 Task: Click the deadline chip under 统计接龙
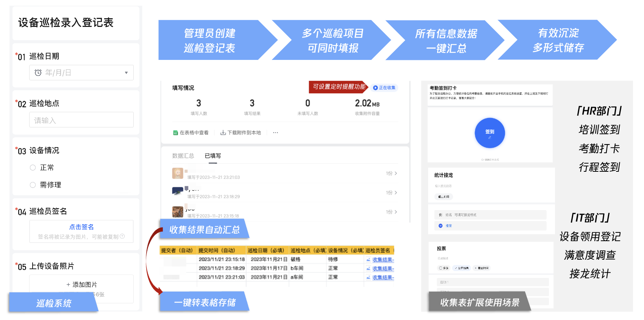click(444, 197)
